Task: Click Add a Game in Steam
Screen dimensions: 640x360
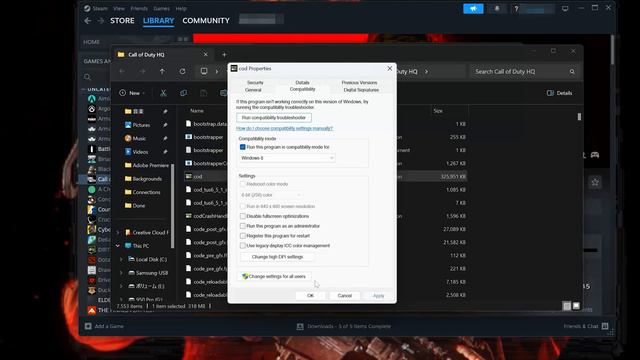Action: tap(104, 326)
